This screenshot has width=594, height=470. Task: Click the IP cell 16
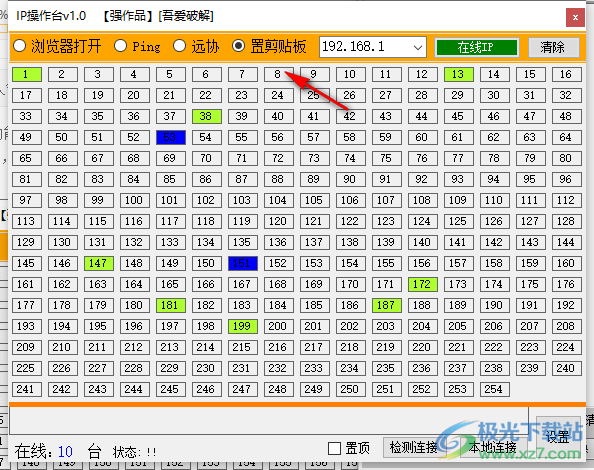point(566,74)
